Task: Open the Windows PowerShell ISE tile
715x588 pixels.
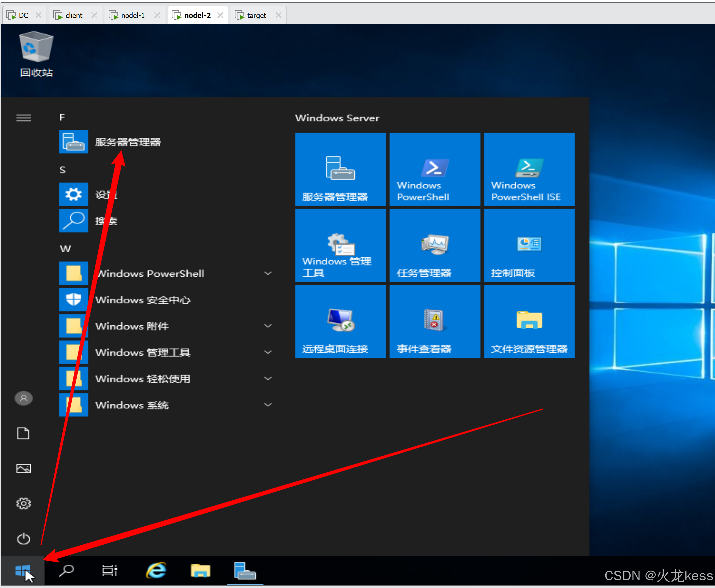Action: (x=529, y=169)
